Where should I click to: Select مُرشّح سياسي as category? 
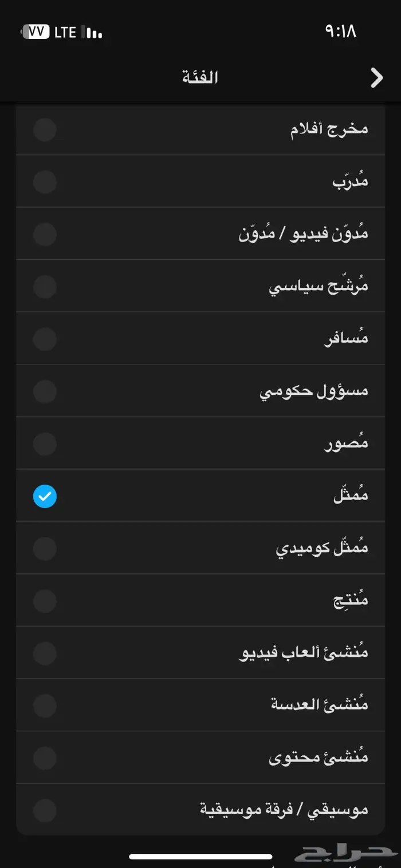click(200, 286)
